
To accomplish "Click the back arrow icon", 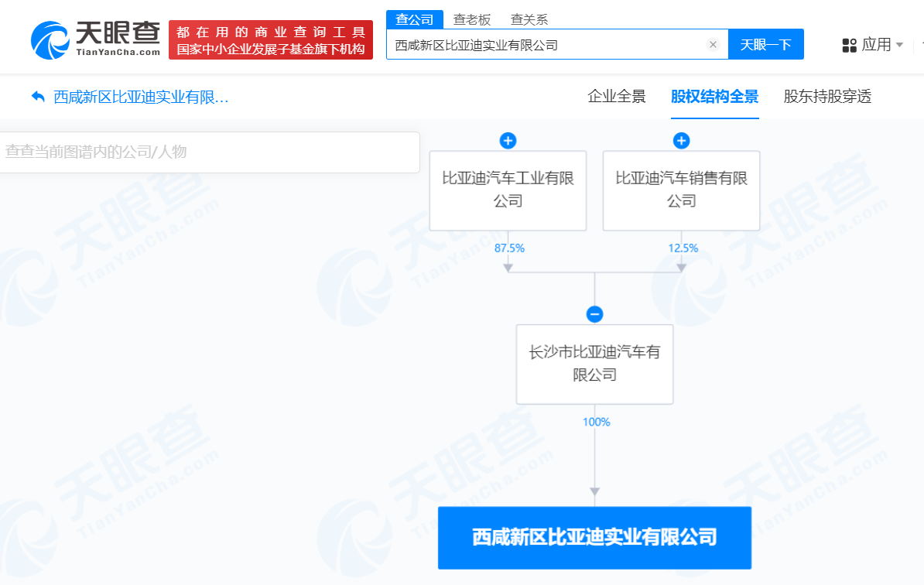I will click(38, 97).
